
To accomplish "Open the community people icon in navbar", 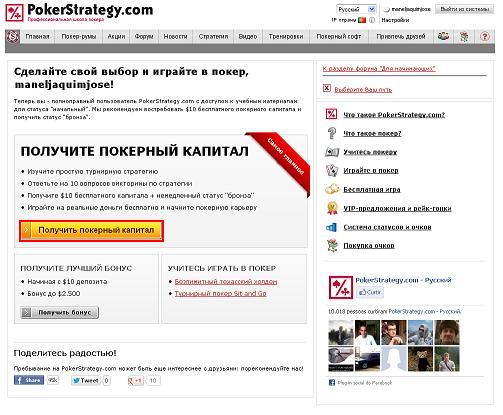I will point(443,36).
